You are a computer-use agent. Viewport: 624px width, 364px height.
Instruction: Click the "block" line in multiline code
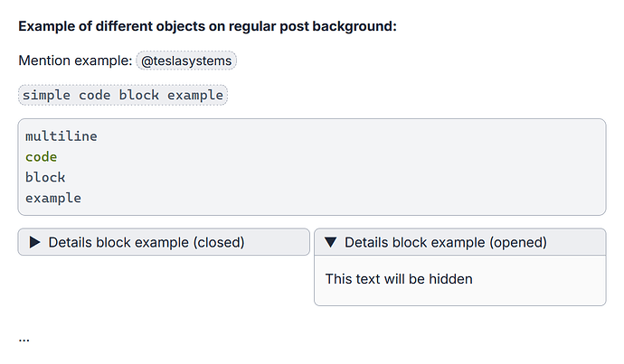pyautogui.click(x=45, y=177)
